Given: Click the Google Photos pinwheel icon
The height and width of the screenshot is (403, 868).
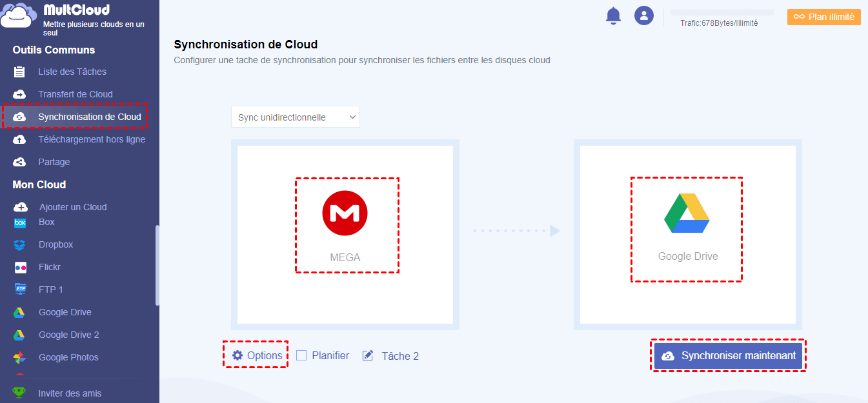Looking at the screenshot, I should [20, 357].
